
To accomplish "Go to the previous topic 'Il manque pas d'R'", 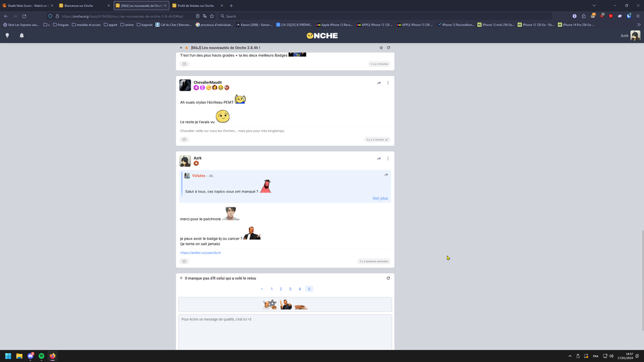I will (218, 278).
